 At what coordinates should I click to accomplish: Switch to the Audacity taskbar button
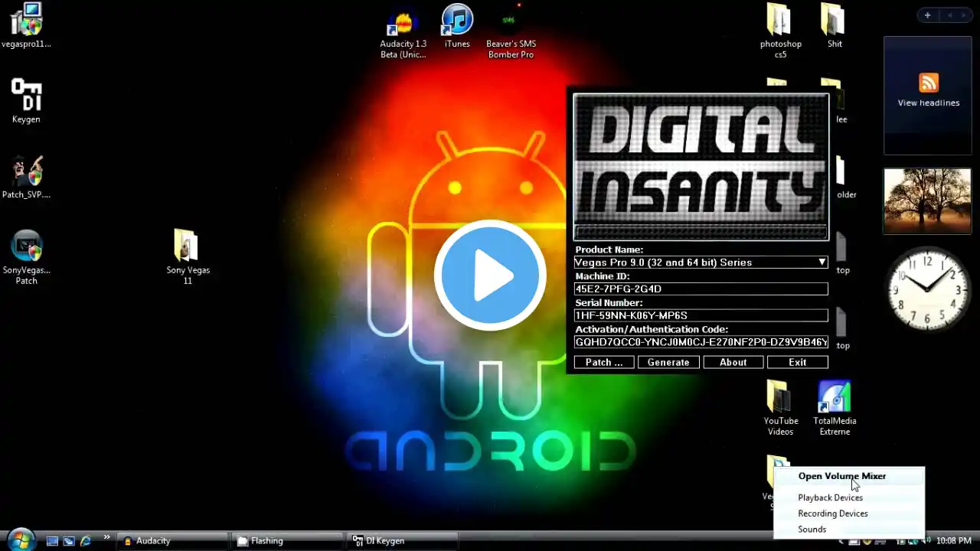pyautogui.click(x=173, y=541)
